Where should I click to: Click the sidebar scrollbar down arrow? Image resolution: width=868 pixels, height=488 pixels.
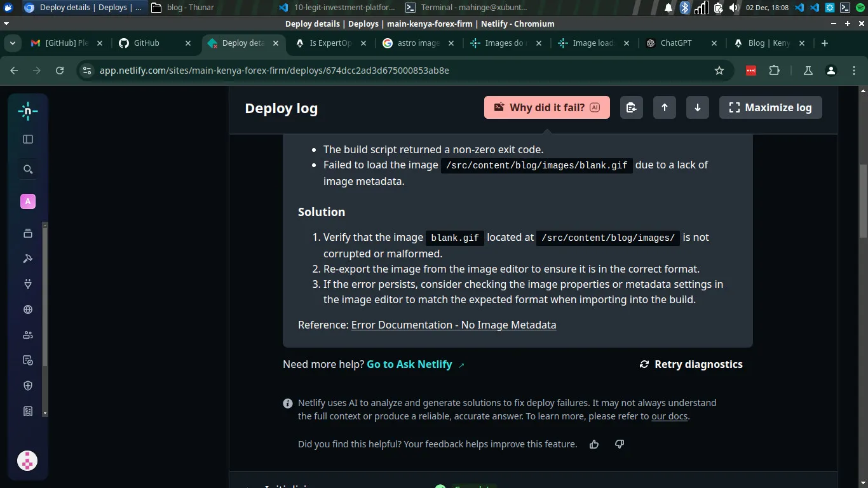(44, 413)
